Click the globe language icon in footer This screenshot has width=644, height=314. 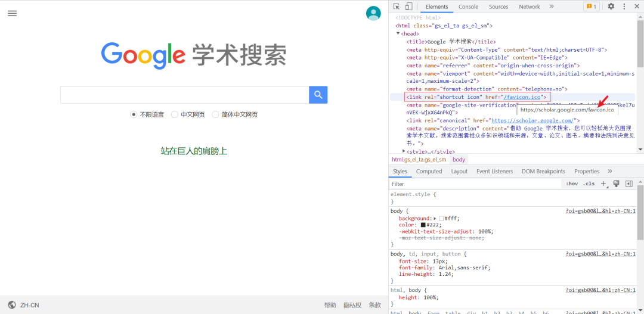click(12, 305)
